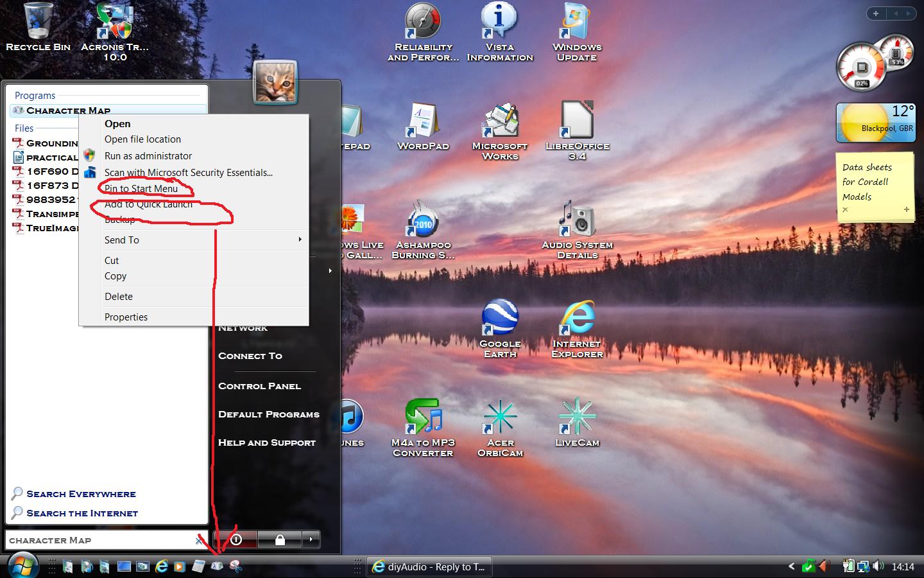Screen dimensions: 924x578
Task: Open Reliability and Performance shortcut
Action: [423, 31]
